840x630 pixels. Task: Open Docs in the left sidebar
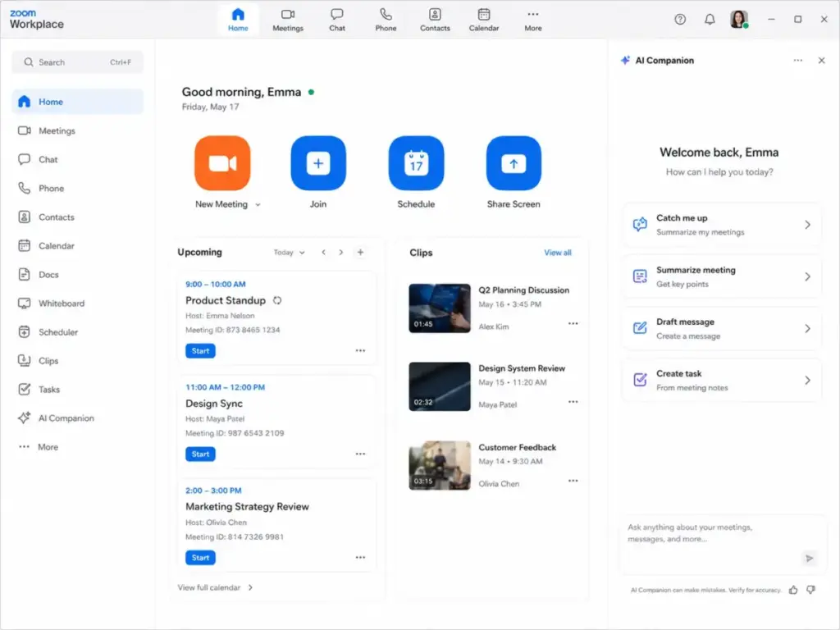coord(78,274)
